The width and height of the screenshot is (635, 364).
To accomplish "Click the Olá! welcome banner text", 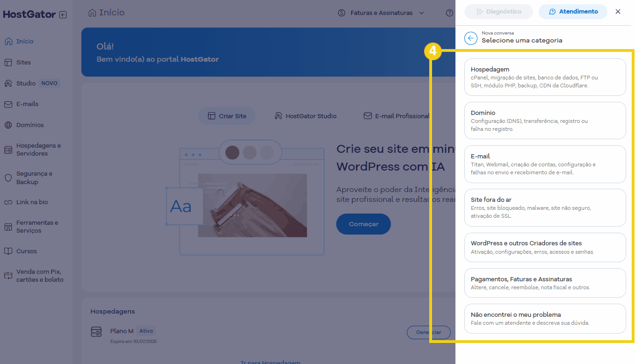I will click(x=105, y=47).
